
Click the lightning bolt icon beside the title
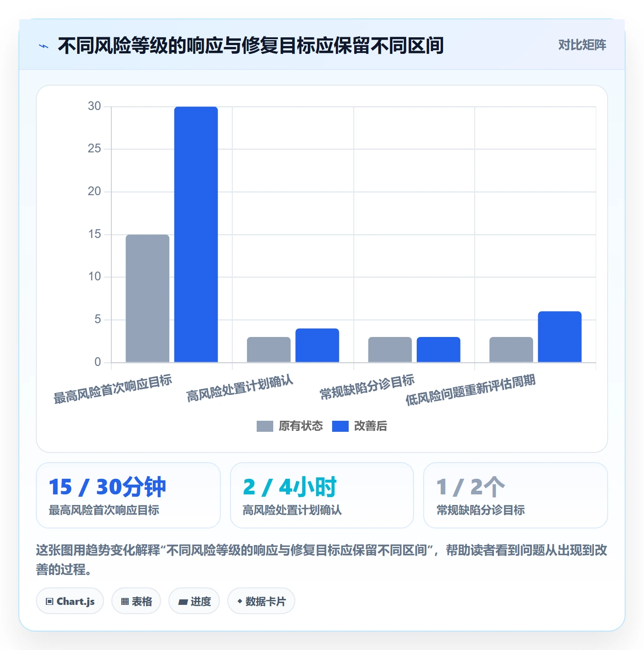44,46
